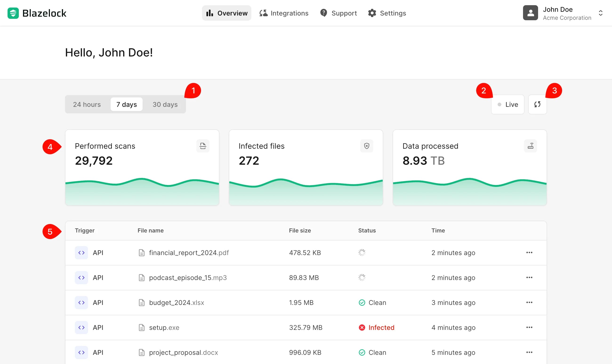Image resolution: width=612 pixels, height=364 pixels.
Task: Open the actions menu for budget_2024.xlsx row
Action: tap(529, 302)
